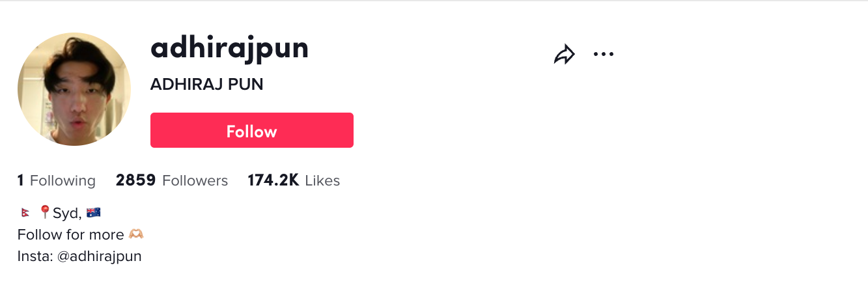Open the three-dot more options menu

pos(604,55)
